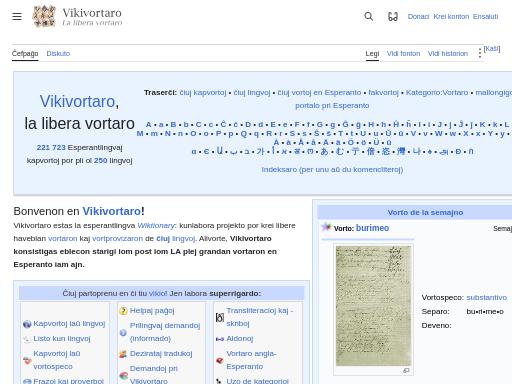The image size is (512, 384).
Task: Switch to the Ĉefpaĝo tab
Action: 25,53
